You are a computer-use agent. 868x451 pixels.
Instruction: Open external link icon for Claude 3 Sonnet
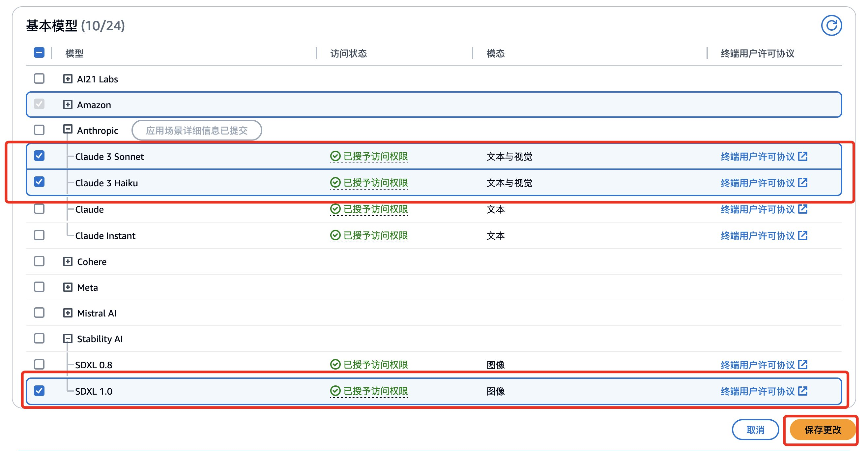[803, 156]
